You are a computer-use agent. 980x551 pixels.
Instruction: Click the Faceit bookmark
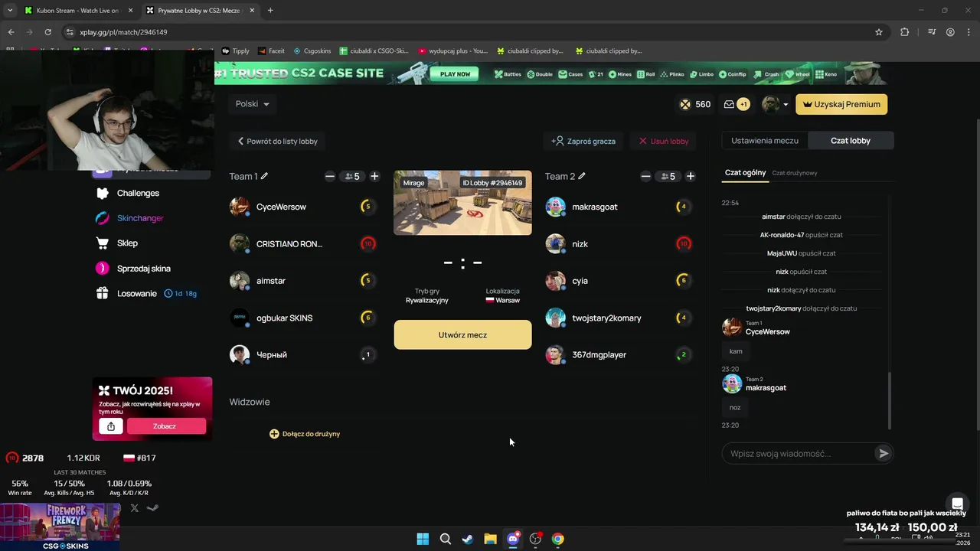(x=271, y=51)
